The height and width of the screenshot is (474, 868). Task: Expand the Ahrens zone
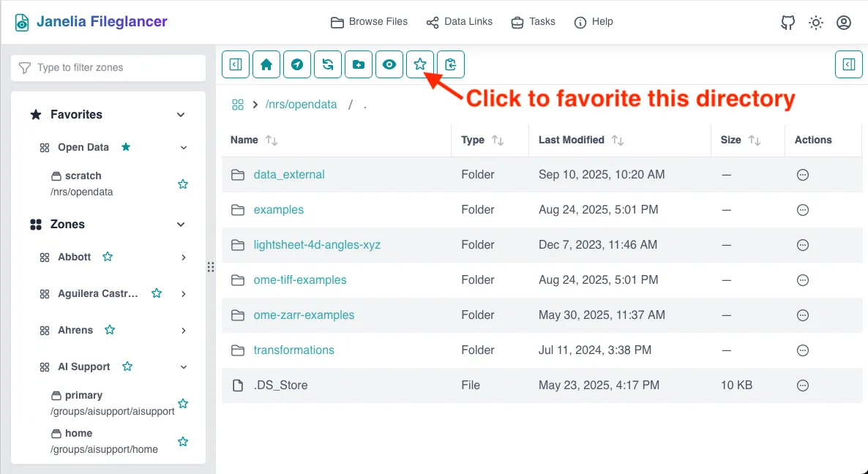coord(184,331)
